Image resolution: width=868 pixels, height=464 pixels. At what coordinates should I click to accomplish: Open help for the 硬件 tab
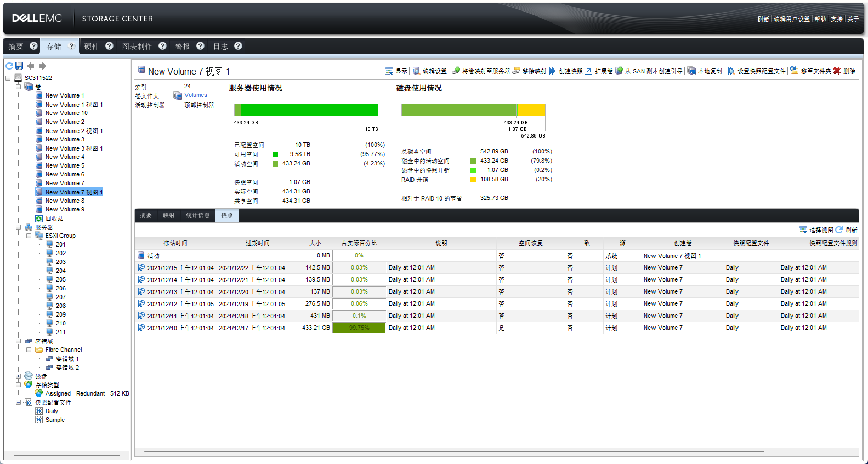(109, 46)
